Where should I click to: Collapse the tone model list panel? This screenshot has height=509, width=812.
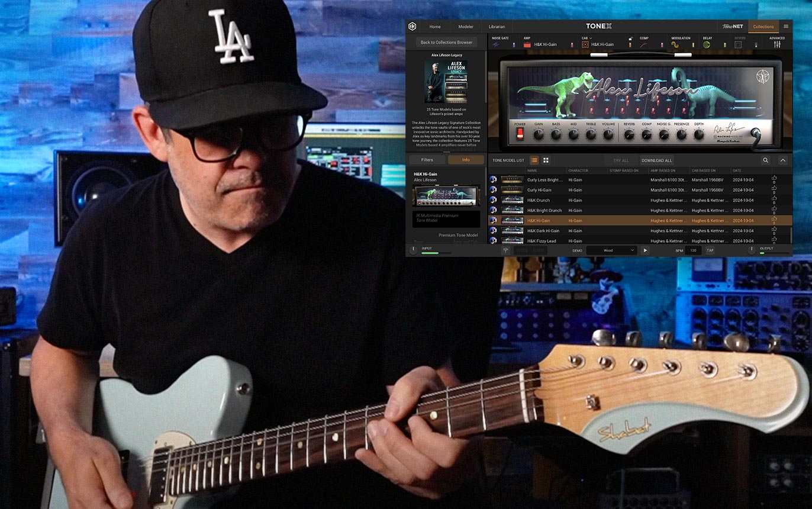783,160
